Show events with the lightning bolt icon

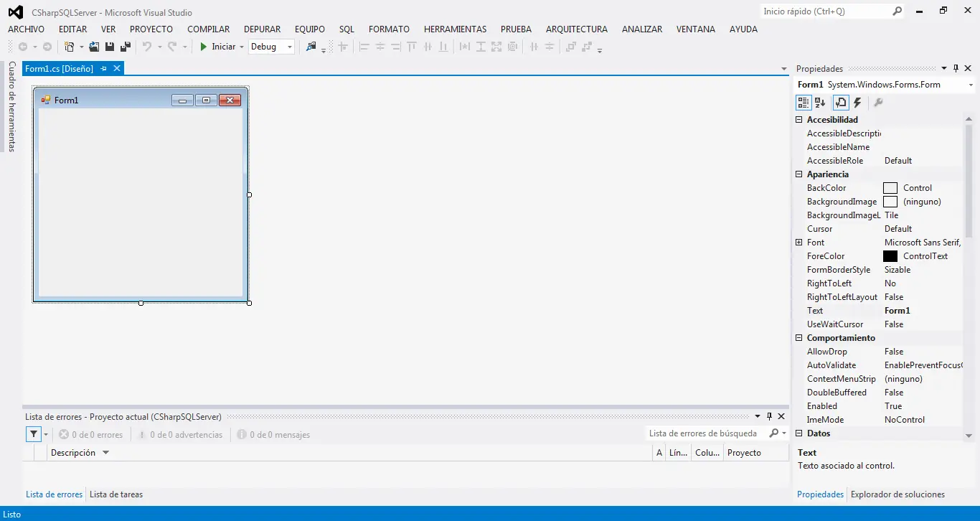click(x=857, y=103)
